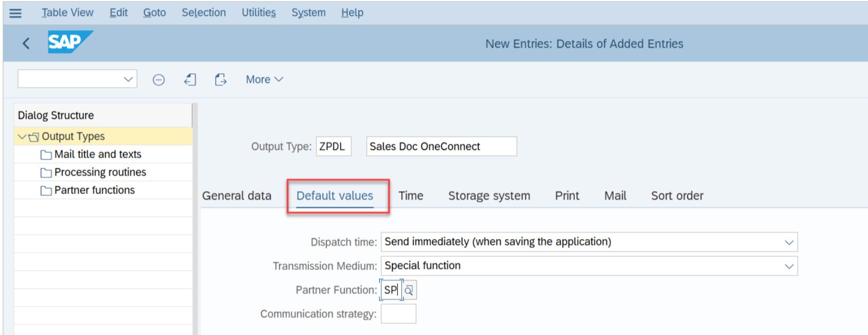The width and height of the screenshot is (868, 335).
Task: Switch to the Default values tab
Action: pyautogui.click(x=335, y=196)
